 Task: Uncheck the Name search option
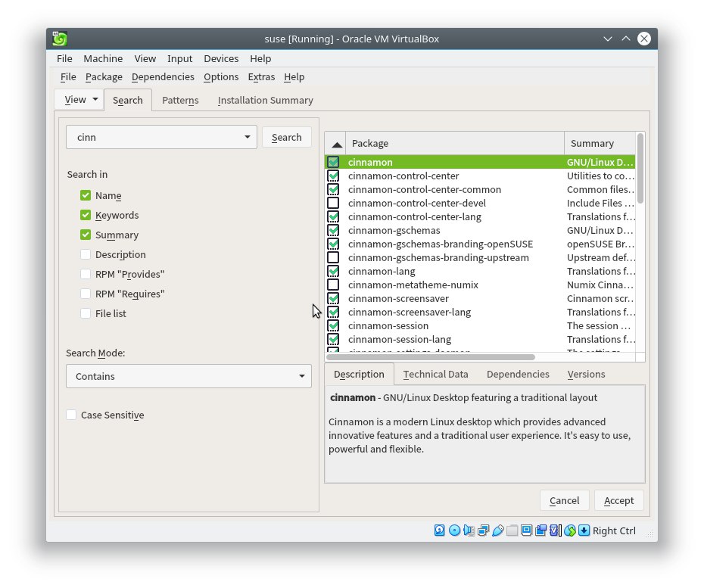pos(86,195)
